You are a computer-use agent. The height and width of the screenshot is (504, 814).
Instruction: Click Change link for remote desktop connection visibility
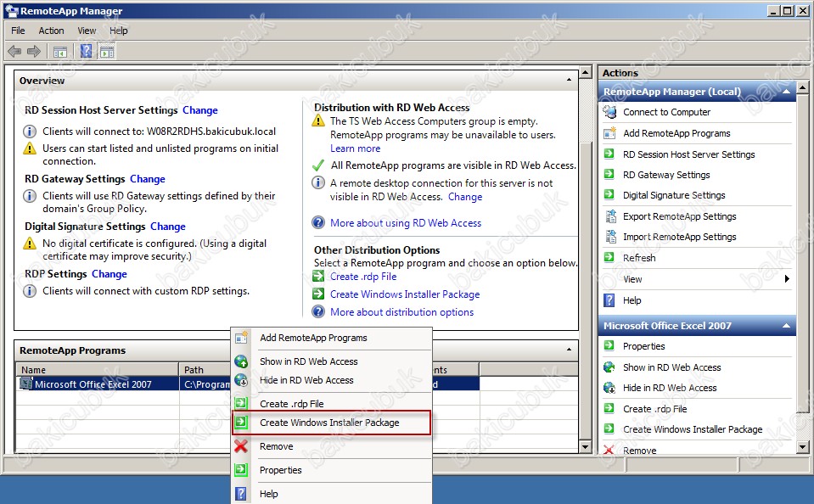click(x=465, y=197)
